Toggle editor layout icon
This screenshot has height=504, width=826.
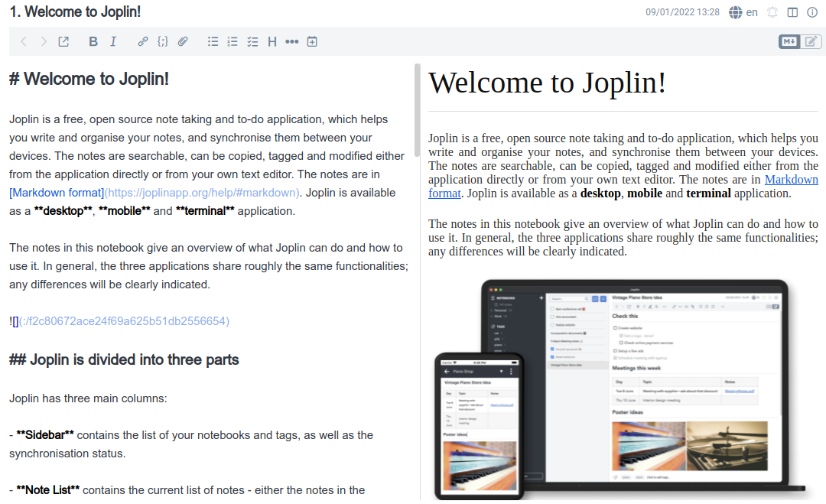click(x=792, y=12)
